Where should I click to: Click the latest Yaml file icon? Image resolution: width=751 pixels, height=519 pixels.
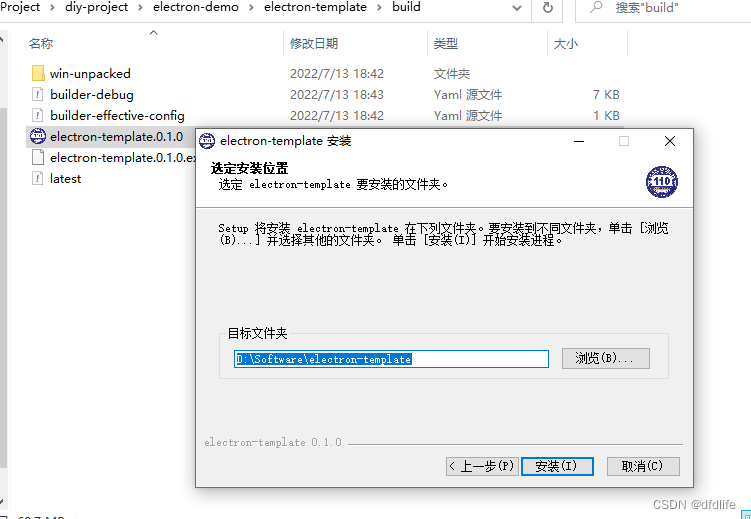pos(38,179)
